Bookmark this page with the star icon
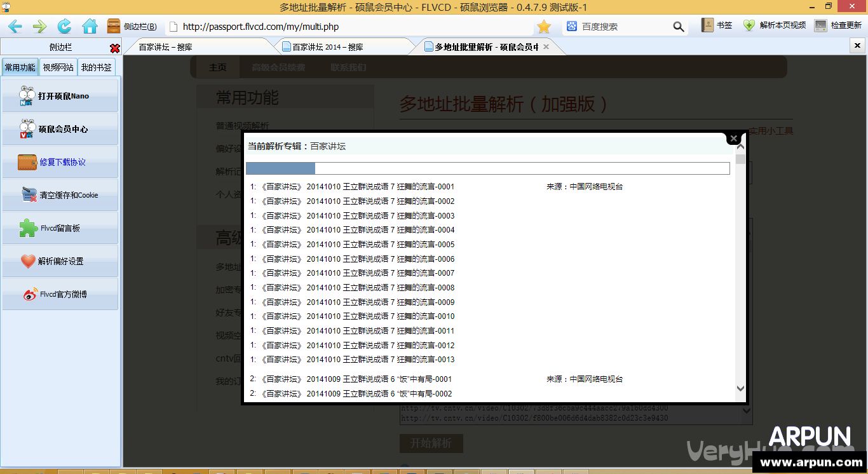The image size is (868, 474). pos(544,26)
